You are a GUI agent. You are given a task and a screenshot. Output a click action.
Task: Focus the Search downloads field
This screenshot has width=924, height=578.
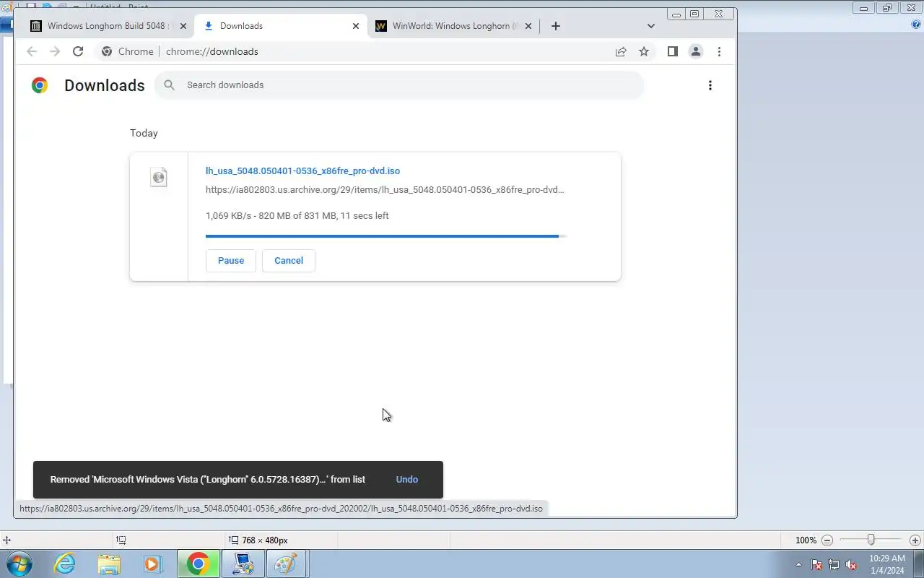coord(399,85)
